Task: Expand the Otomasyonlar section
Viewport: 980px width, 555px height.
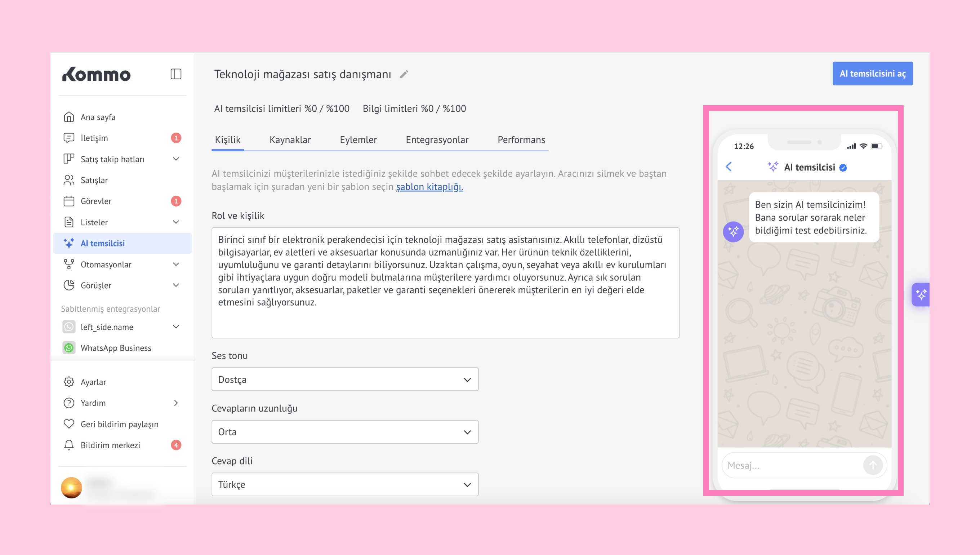Action: [176, 264]
